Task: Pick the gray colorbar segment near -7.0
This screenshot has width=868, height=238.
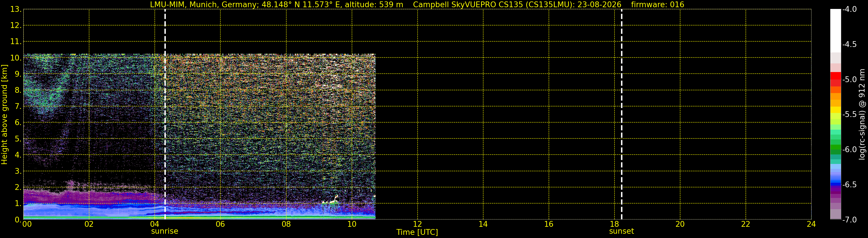Action: click(x=835, y=214)
